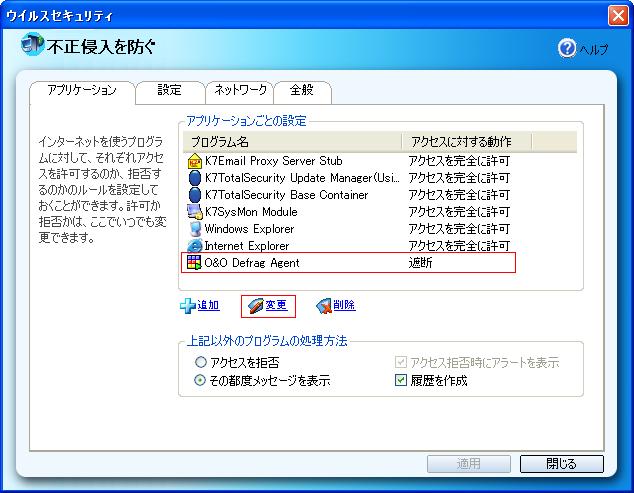This screenshot has height=493, width=634.
Task: Click the firewall icon beside 不正侵入を防ぐ
Action: tap(32, 44)
